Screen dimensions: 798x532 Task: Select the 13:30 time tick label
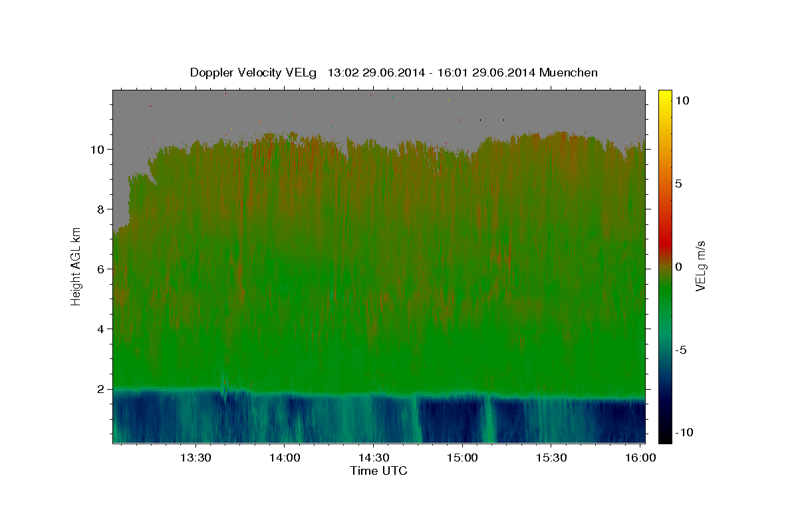196,458
